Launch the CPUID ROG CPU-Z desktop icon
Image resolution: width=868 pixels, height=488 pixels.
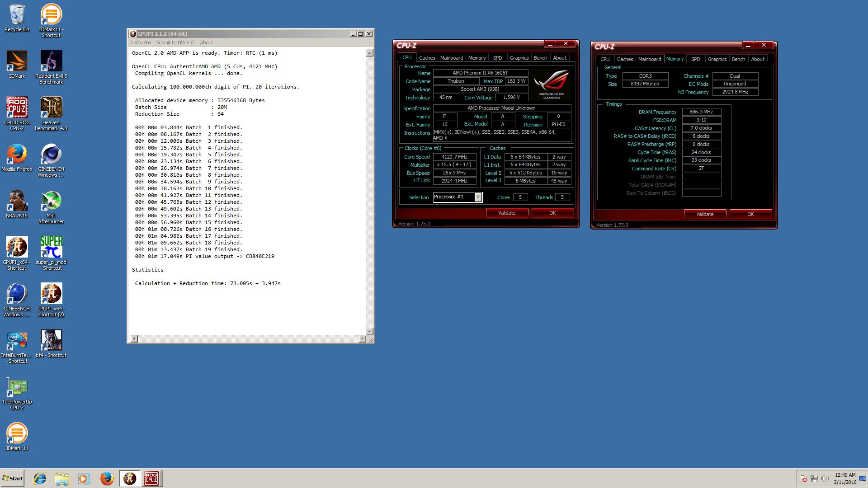17,113
